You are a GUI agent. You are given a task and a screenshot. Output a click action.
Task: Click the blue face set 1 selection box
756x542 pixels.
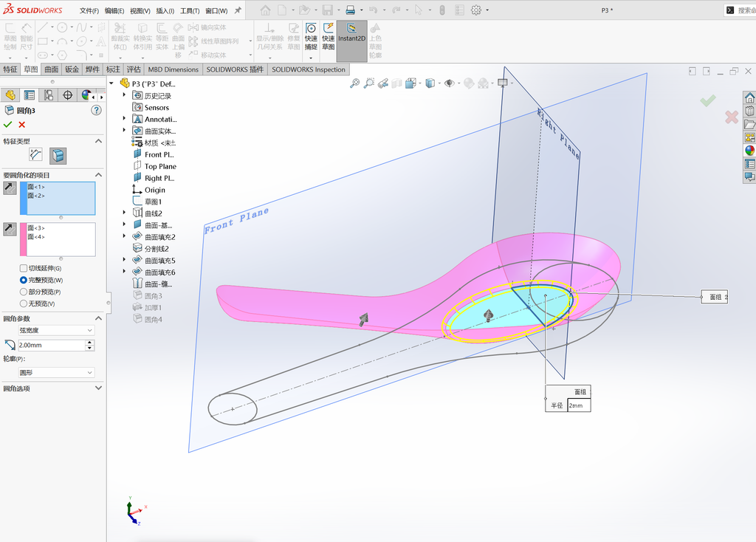[58, 198]
